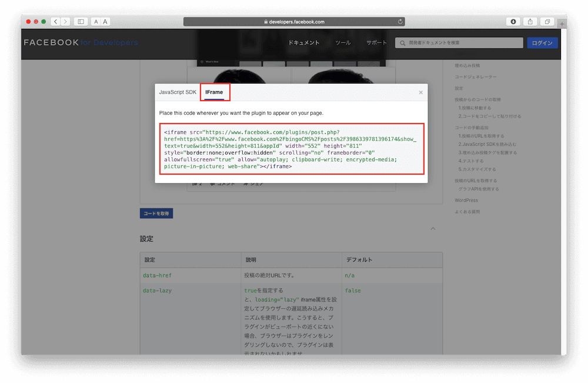588x383 pixels.
Task: Collapse the section with chevron above 設定
Action: 433,228
